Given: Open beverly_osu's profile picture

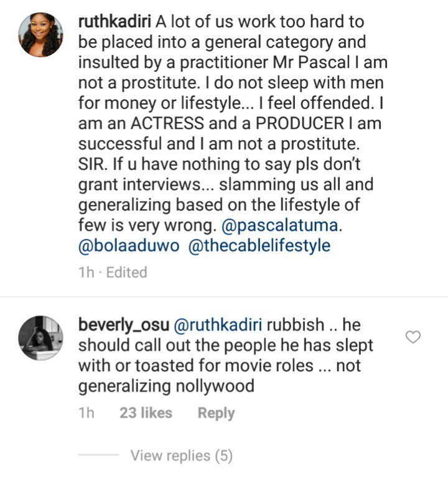Looking at the screenshot, I should pos(41,338).
